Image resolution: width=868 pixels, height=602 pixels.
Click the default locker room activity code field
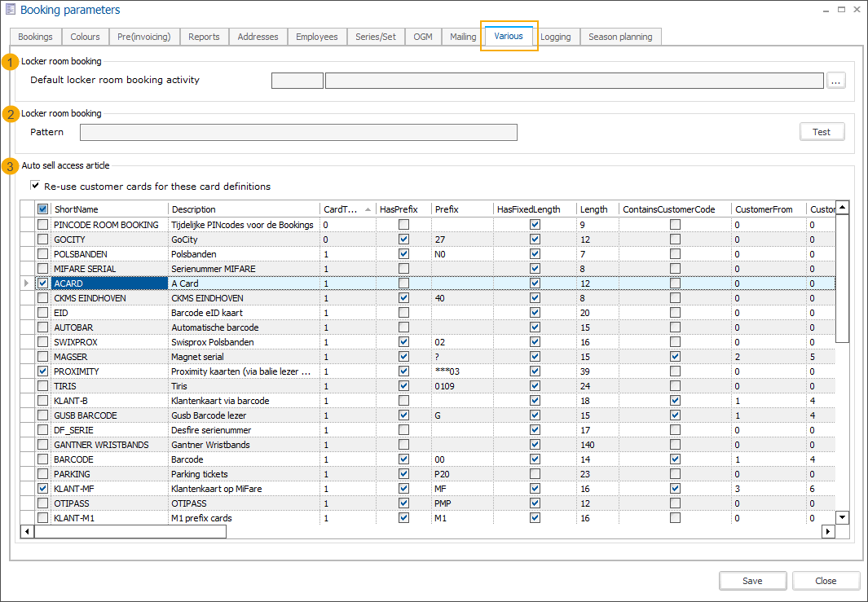point(297,81)
